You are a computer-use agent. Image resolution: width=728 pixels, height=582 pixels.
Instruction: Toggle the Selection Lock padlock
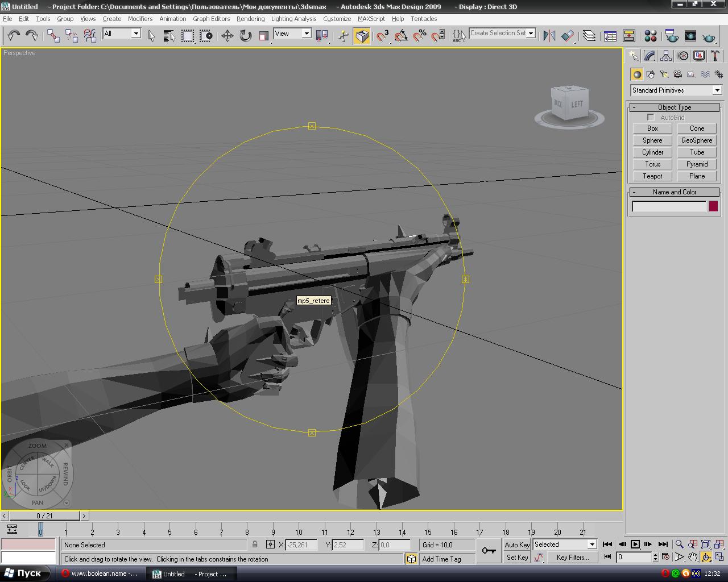point(255,544)
